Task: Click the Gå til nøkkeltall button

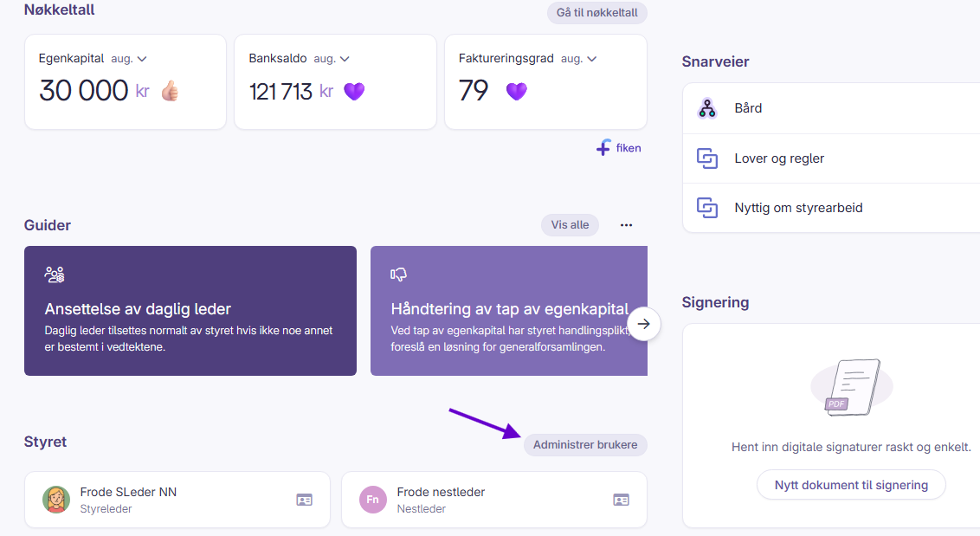Action: tap(596, 12)
